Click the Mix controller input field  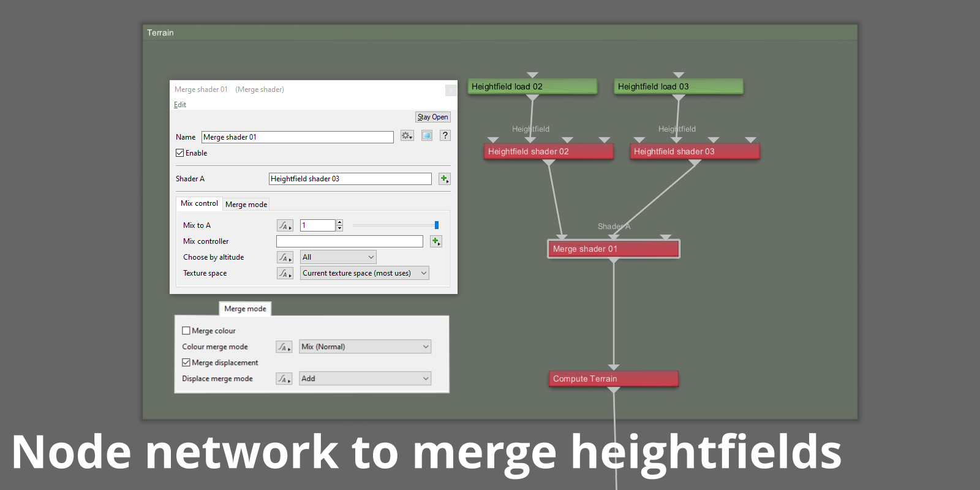tap(350, 241)
